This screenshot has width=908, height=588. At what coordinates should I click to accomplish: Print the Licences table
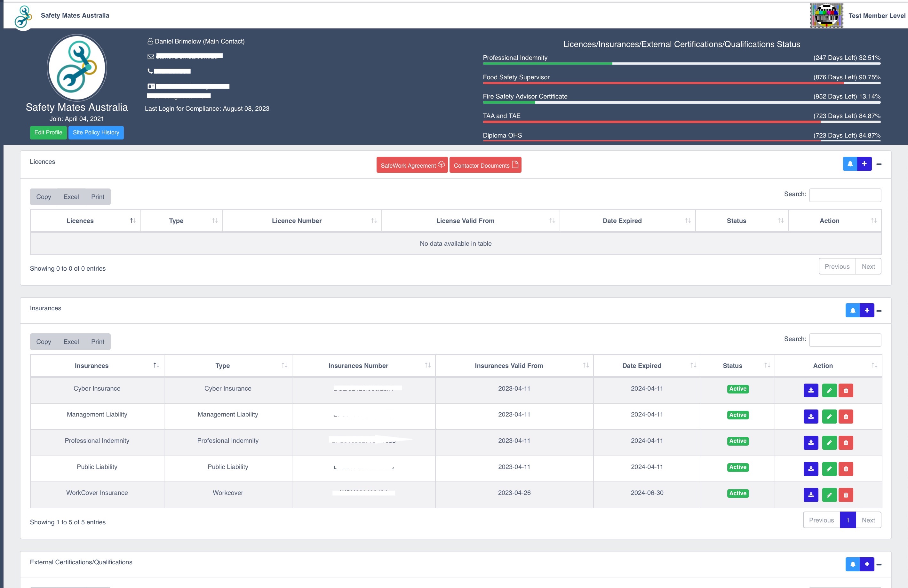(x=97, y=197)
